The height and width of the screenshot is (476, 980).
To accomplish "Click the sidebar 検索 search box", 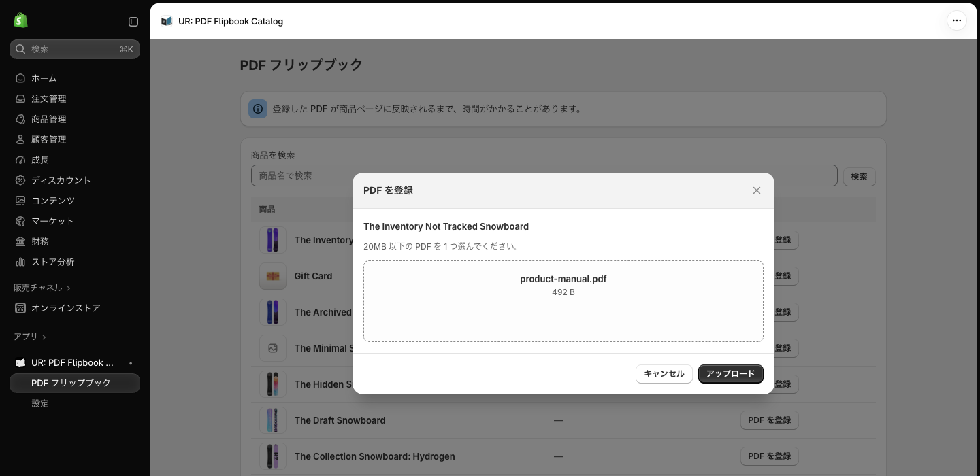I will point(75,49).
